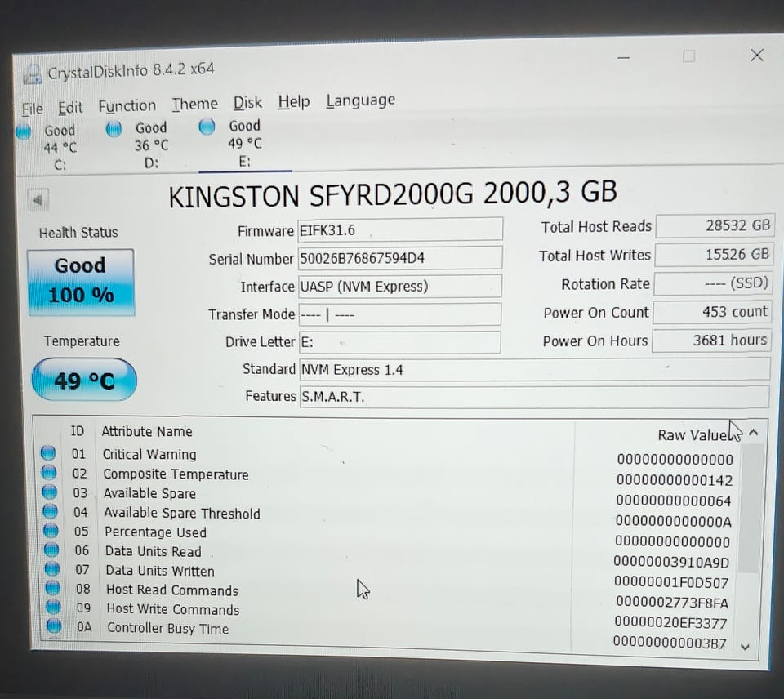Click raw value 00000003910A9D
The height and width of the screenshot is (699, 784).
click(x=671, y=563)
